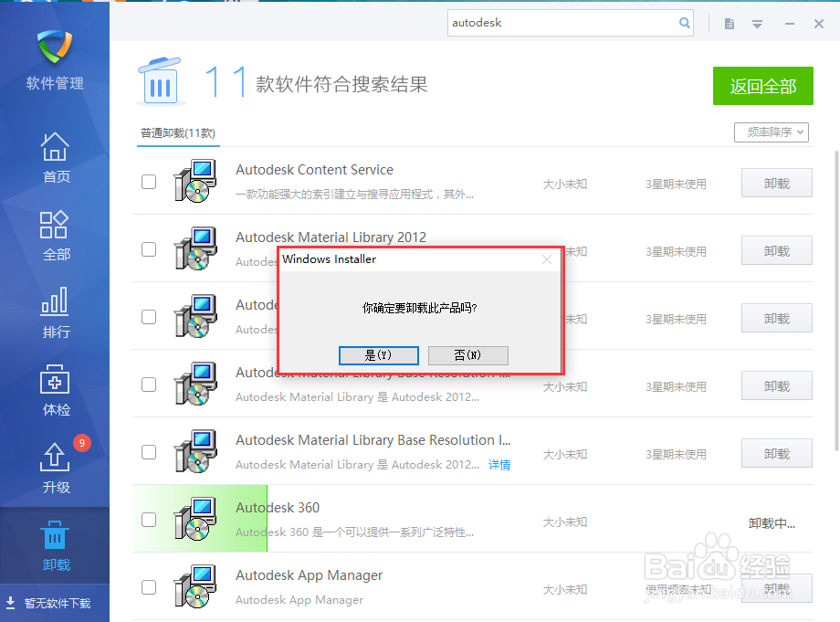Click the download status arrow icon
Viewport: 840px width, 622px height.
(10, 602)
